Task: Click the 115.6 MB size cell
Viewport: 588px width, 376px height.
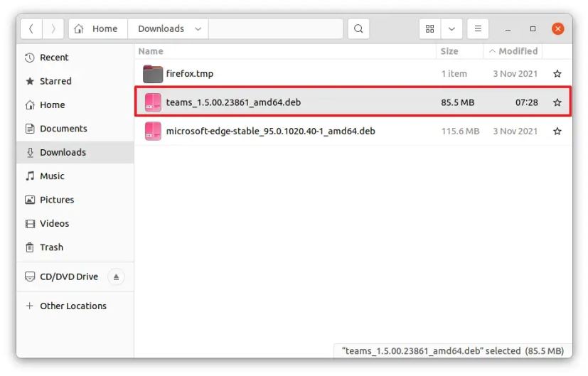Action: 460,131
